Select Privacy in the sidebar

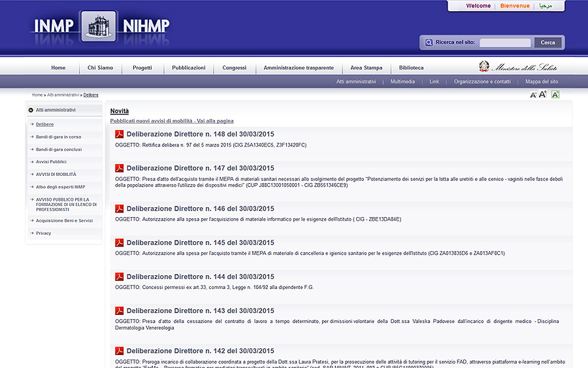[x=44, y=233]
